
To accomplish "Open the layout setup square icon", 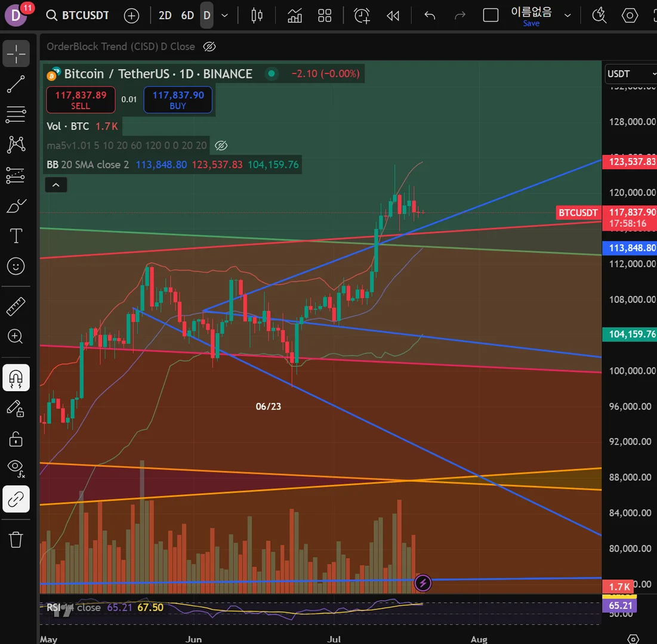I will [491, 16].
